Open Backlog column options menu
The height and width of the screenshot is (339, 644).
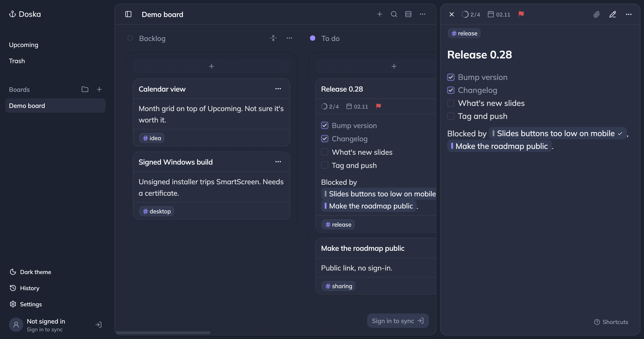click(x=289, y=38)
